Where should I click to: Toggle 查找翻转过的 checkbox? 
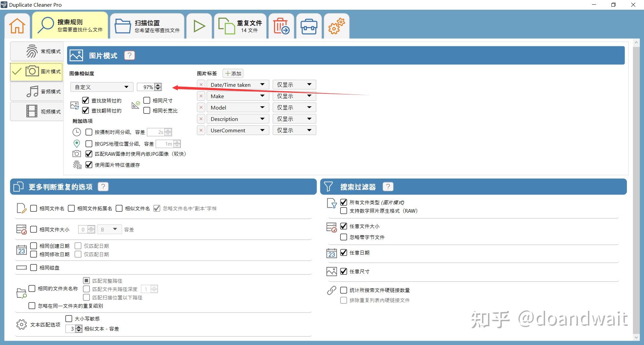click(86, 110)
